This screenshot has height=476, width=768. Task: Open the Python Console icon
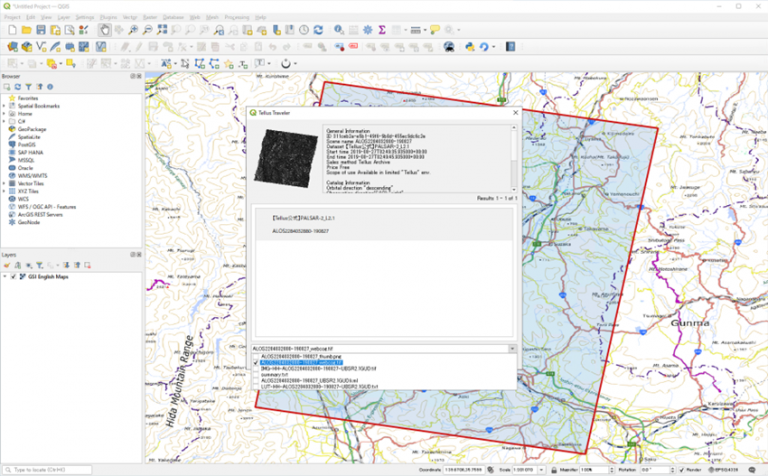(469, 47)
